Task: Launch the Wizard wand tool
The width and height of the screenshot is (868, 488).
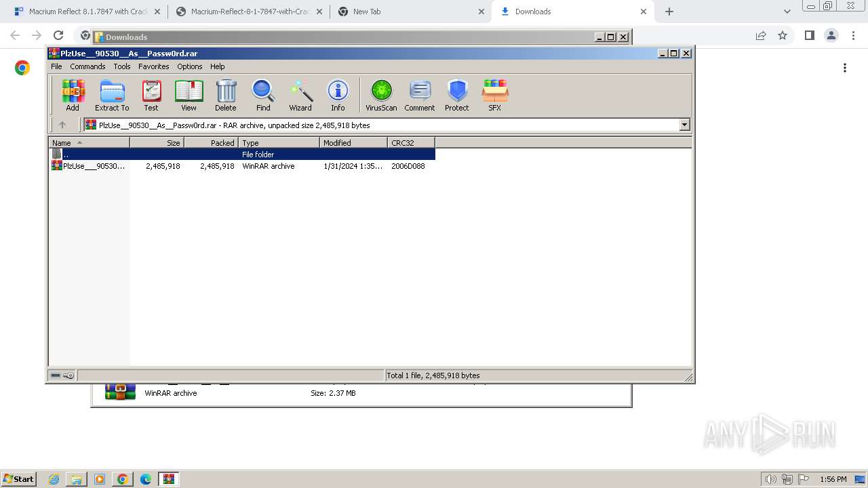Action: (x=300, y=95)
